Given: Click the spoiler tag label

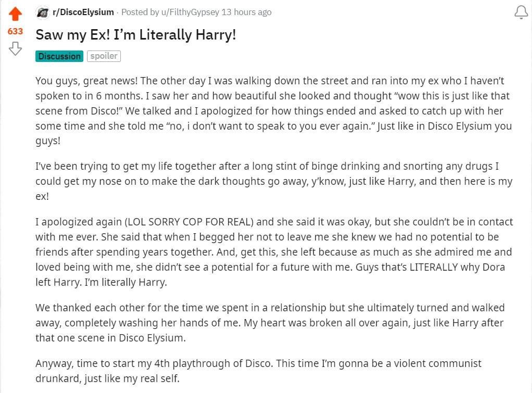Looking at the screenshot, I should click(x=104, y=56).
